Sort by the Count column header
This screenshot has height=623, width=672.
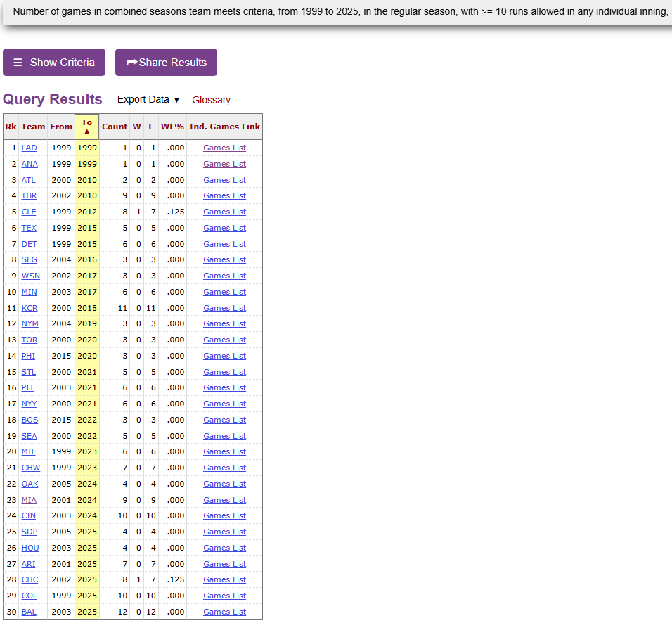(115, 127)
